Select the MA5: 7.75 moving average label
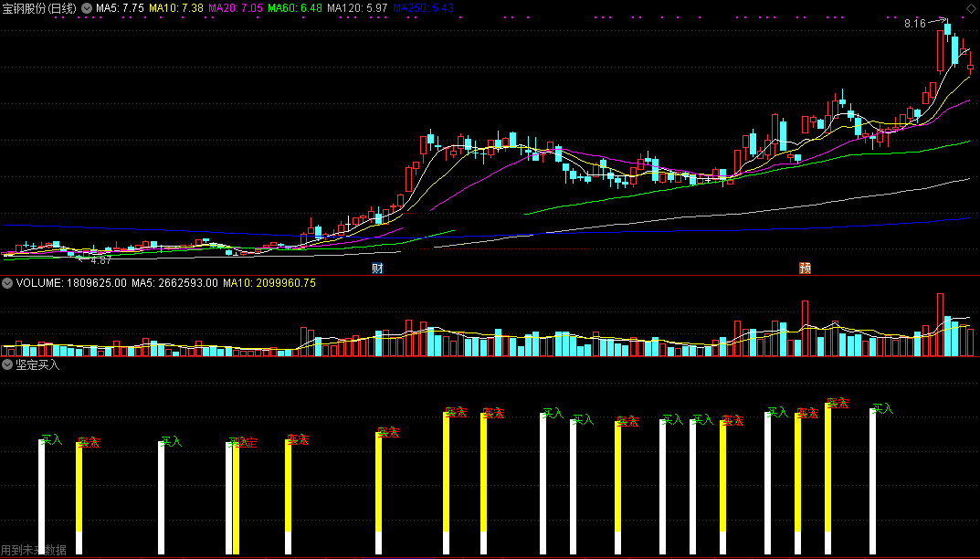The height and width of the screenshot is (559, 980). pyautogui.click(x=120, y=8)
